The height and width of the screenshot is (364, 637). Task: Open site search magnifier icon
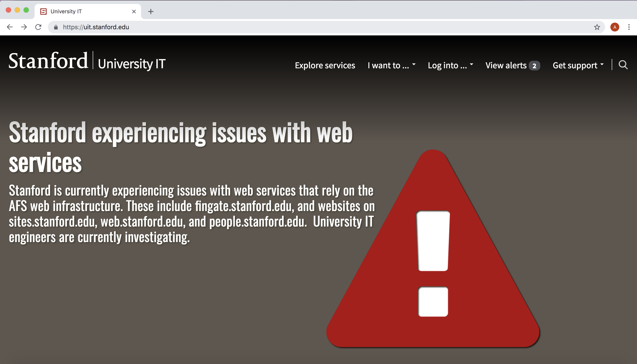[623, 65]
